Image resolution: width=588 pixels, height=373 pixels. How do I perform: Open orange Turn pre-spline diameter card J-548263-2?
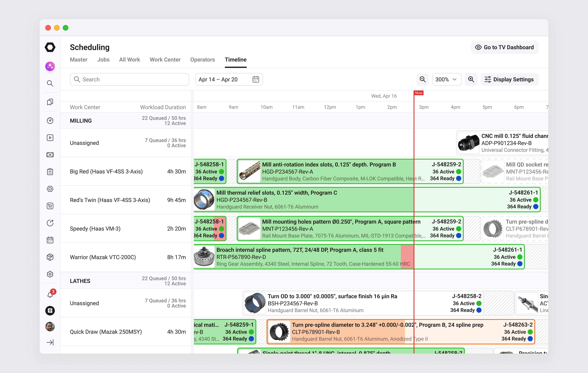coord(401,332)
